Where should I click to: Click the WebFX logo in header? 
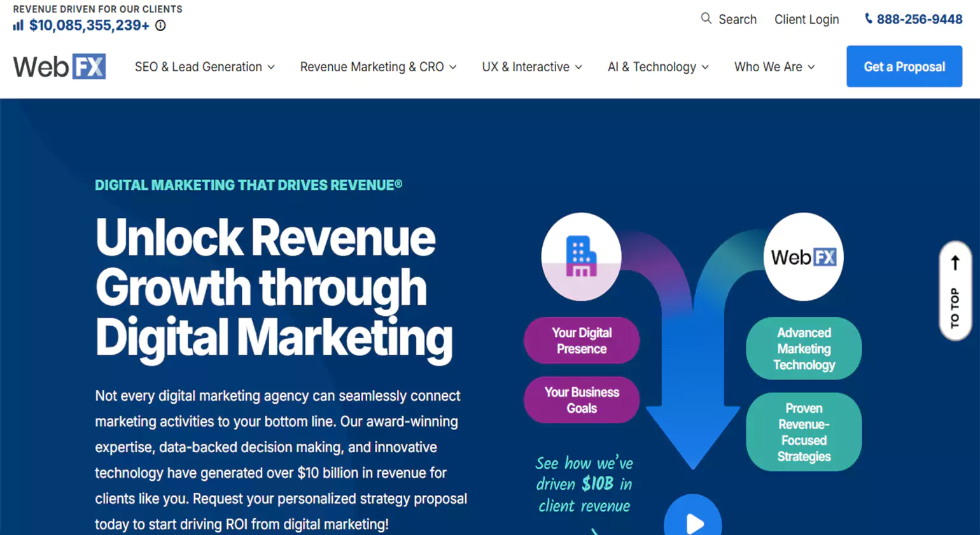(x=59, y=67)
